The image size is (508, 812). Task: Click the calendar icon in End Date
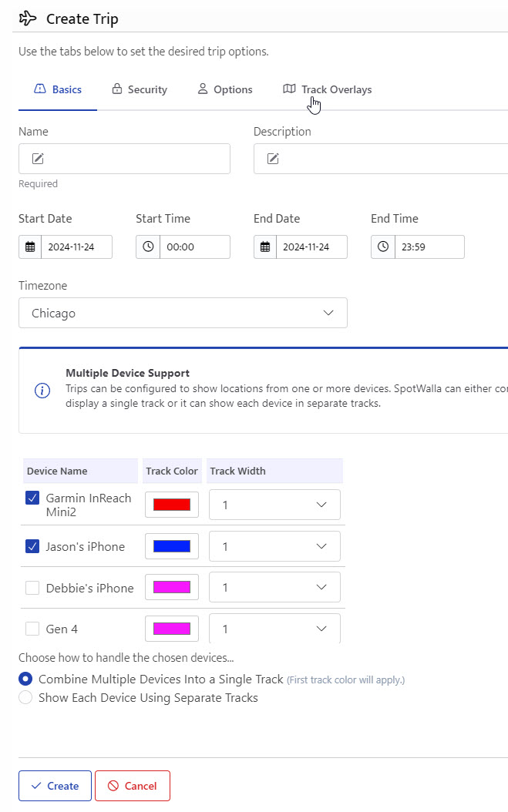pos(265,247)
